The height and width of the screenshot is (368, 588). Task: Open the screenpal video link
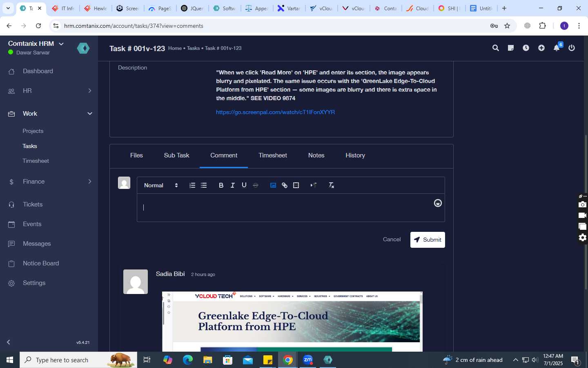pos(276,112)
